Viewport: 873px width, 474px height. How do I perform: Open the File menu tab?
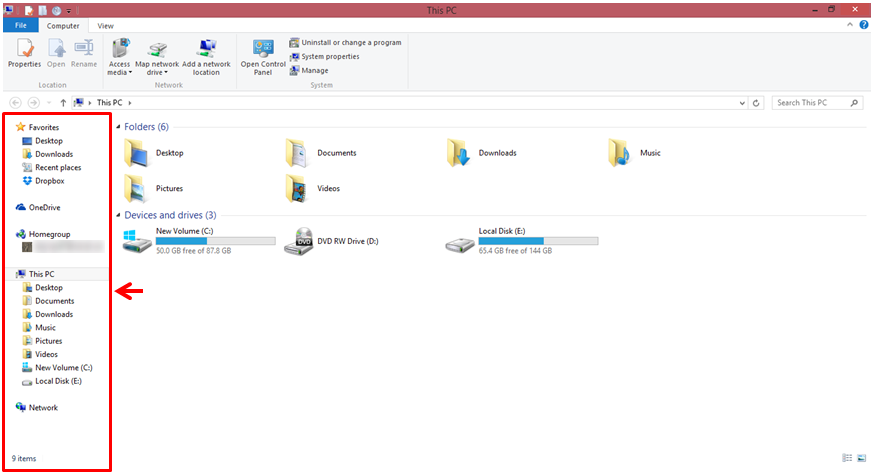pos(21,26)
